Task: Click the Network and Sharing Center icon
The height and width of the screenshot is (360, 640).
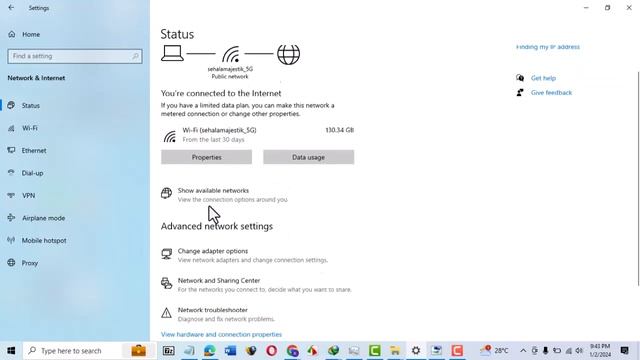Action: [166, 283]
